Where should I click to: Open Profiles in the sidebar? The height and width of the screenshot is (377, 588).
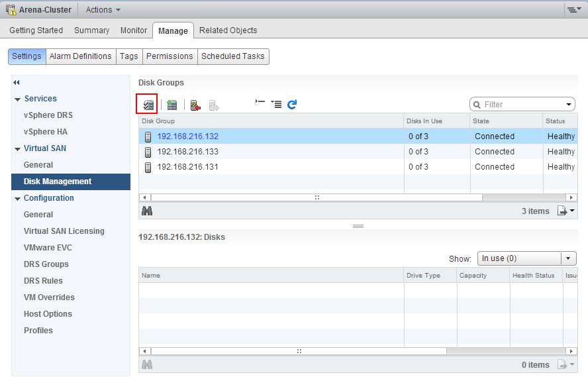pyautogui.click(x=38, y=331)
